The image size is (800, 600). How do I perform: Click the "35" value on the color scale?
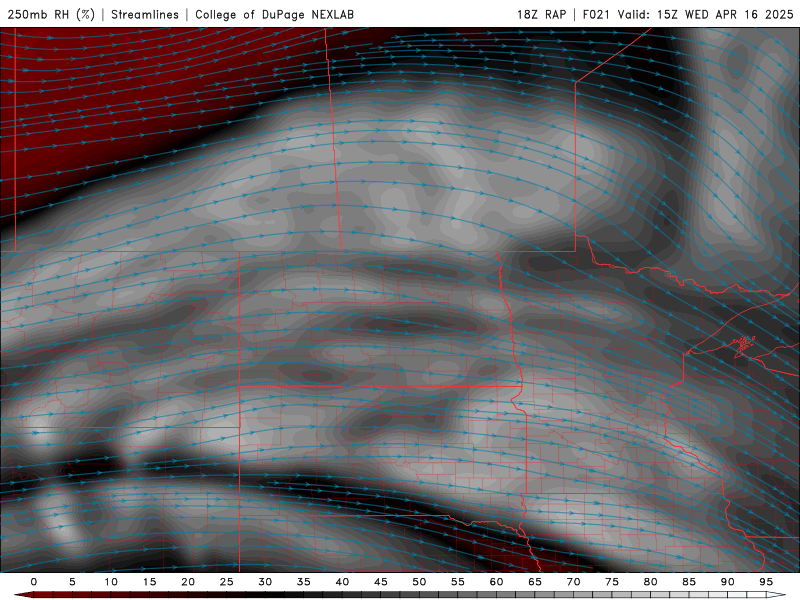(x=304, y=582)
